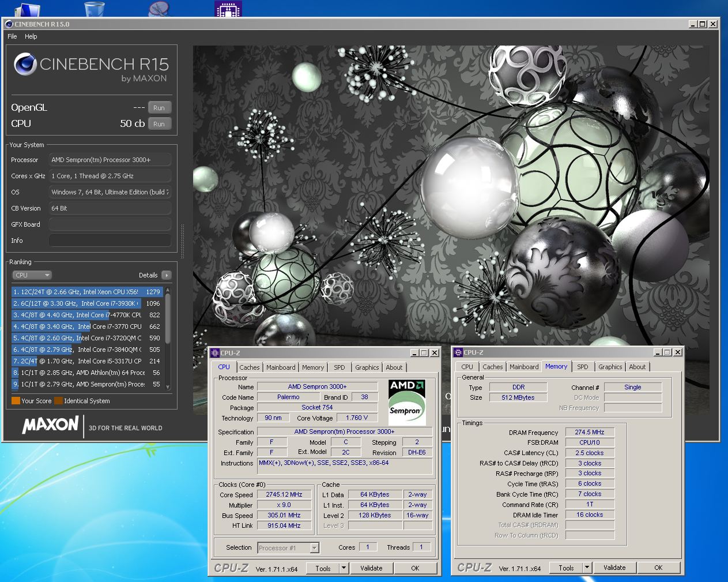The width and height of the screenshot is (728, 582).
Task: Click OK in Memory CPU-Z window
Action: pyautogui.click(x=658, y=568)
